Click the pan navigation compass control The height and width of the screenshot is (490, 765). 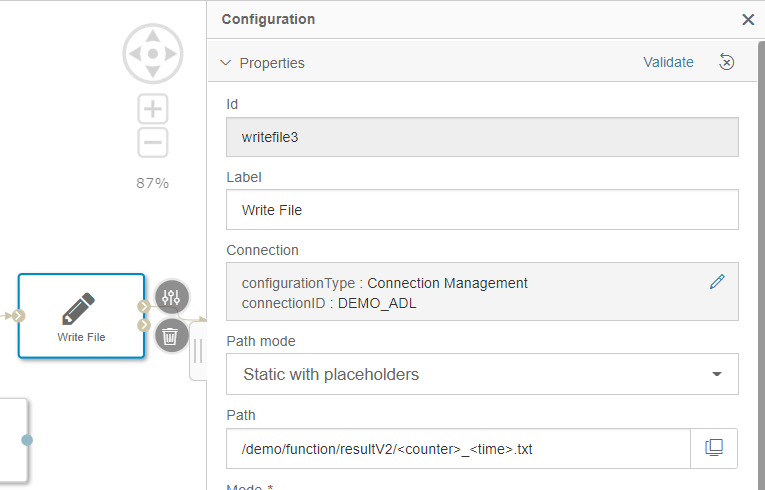pos(152,53)
